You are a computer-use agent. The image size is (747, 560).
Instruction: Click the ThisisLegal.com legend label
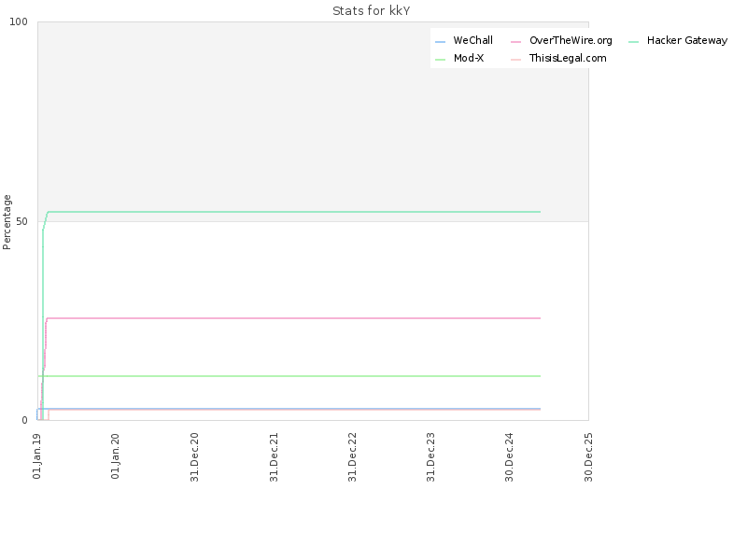(x=568, y=58)
